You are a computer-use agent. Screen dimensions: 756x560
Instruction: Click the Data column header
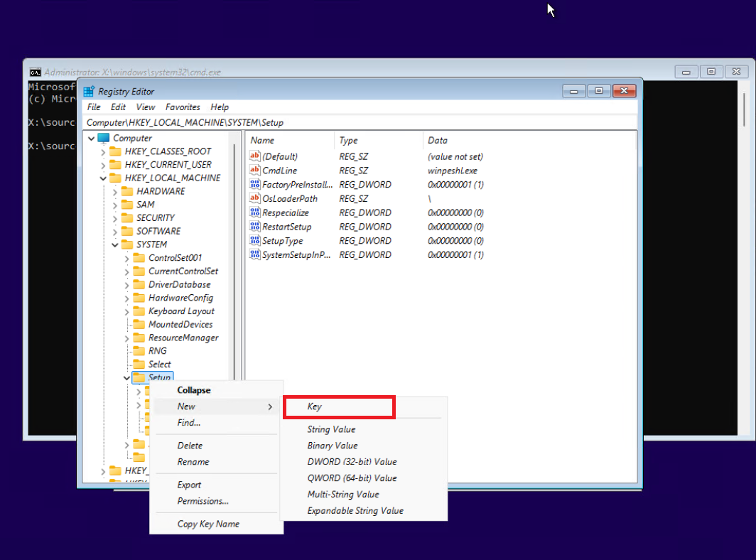click(x=438, y=141)
